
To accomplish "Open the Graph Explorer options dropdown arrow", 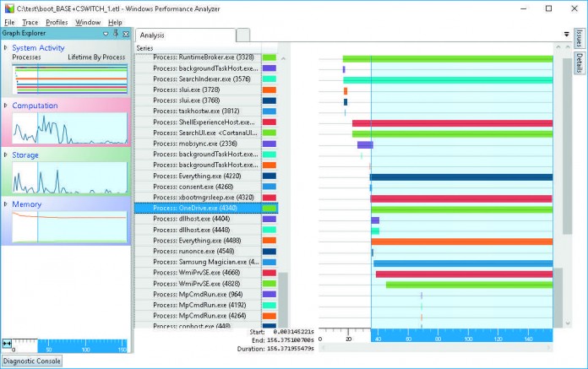I will tap(106, 34).
